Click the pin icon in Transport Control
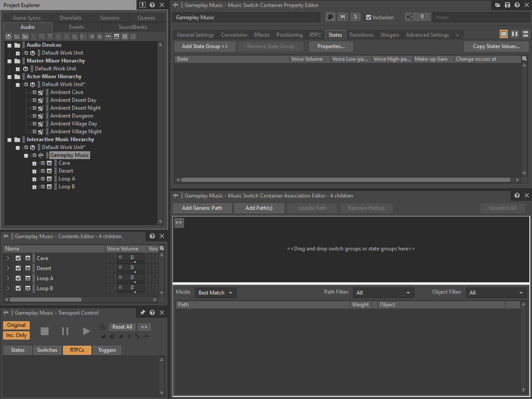532x399 pixels. coord(142,313)
